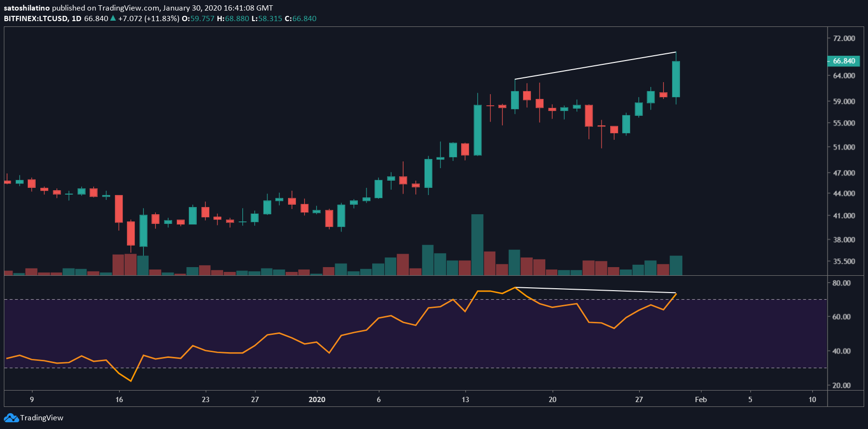Click the C:66.840 close value in header
The width and height of the screenshot is (868, 429).
[x=301, y=19]
